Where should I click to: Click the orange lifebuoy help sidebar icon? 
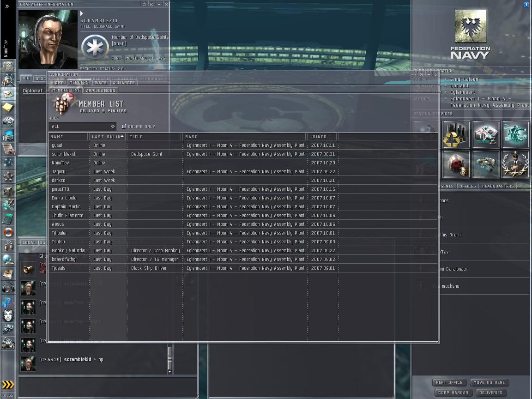(8, 232)
